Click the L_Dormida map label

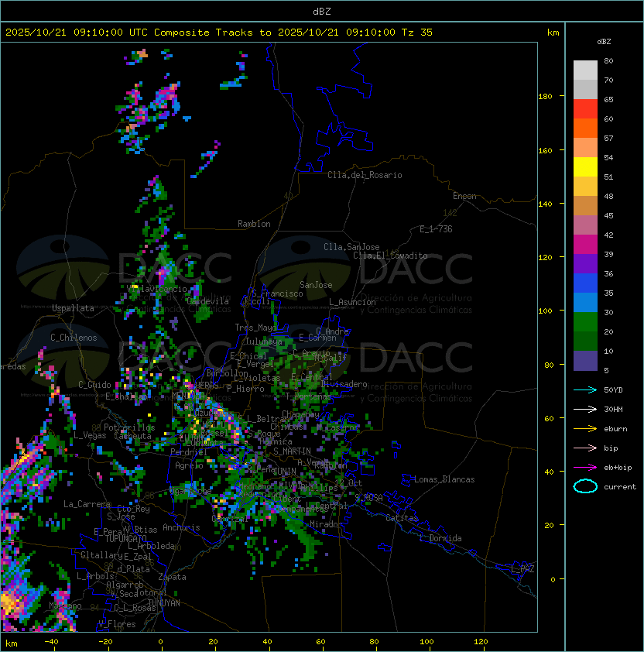click(440, 538)
